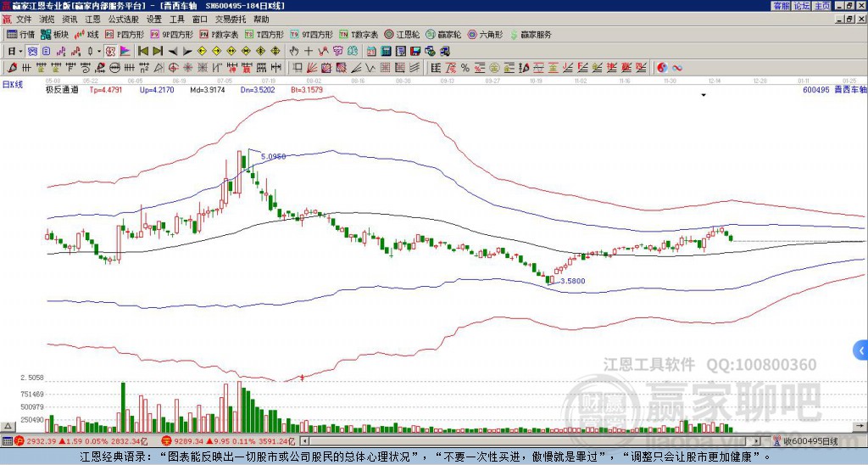Click the status bar grid icon

pos(7,441)
